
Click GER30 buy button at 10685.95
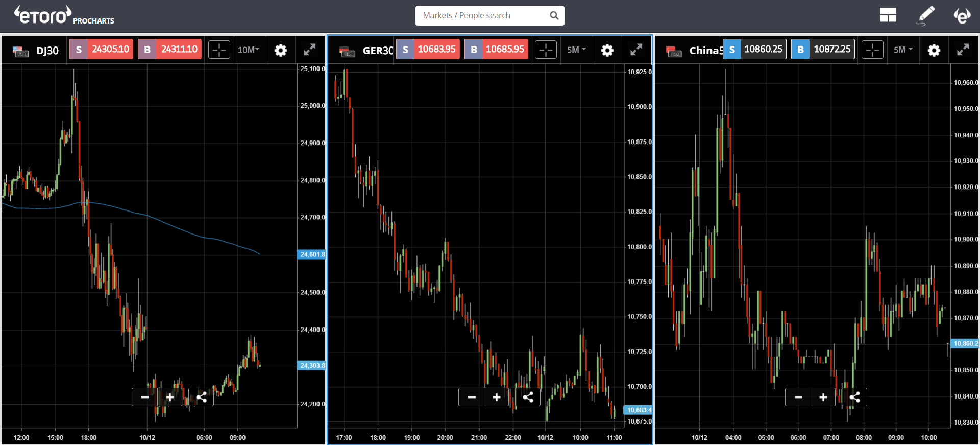[x=496, y=49]
